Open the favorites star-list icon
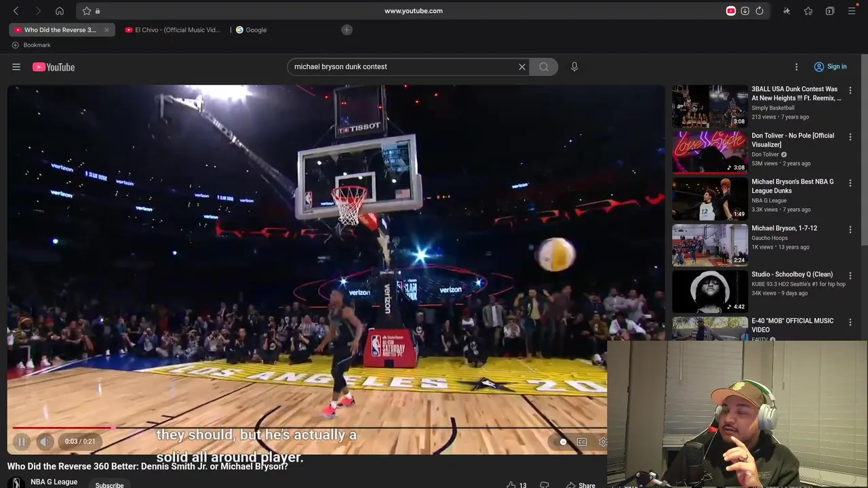This screenshot has height=488, width=868. [808, 11]
